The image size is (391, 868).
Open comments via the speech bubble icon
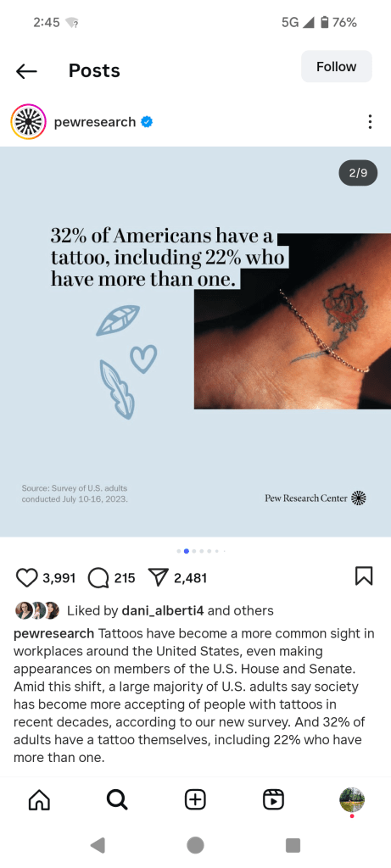coord(98,578)
